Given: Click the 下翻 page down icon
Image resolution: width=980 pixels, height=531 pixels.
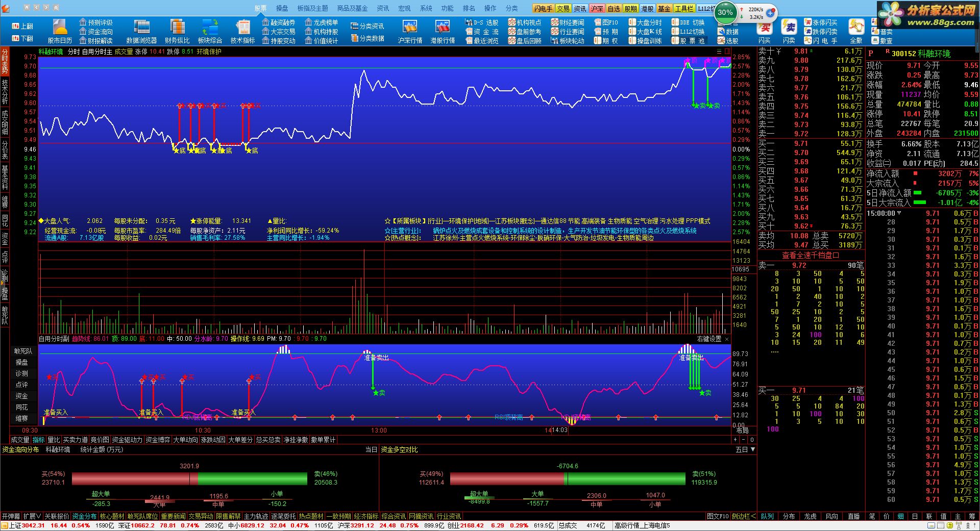Looking at the screenshot, I should (x=22, y=38).
